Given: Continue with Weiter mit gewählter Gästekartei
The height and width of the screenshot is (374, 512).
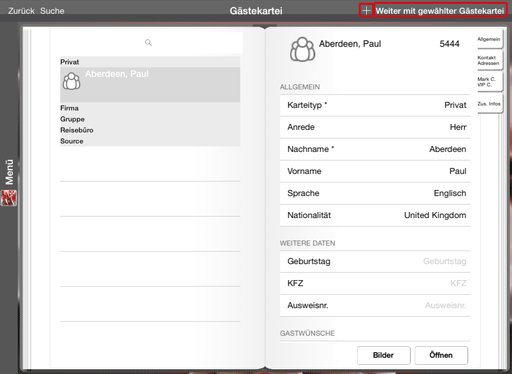Looking at the screenshot, I should click(440, 11).
